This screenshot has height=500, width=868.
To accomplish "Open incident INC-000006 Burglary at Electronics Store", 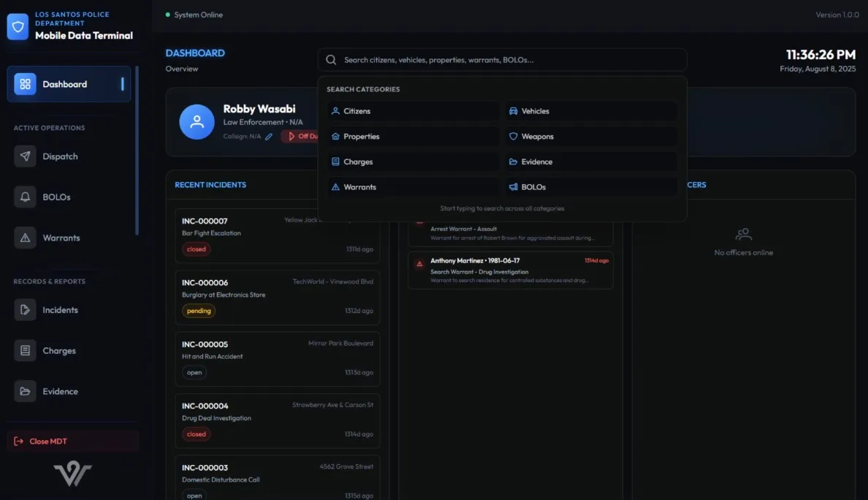I will 278,298.
